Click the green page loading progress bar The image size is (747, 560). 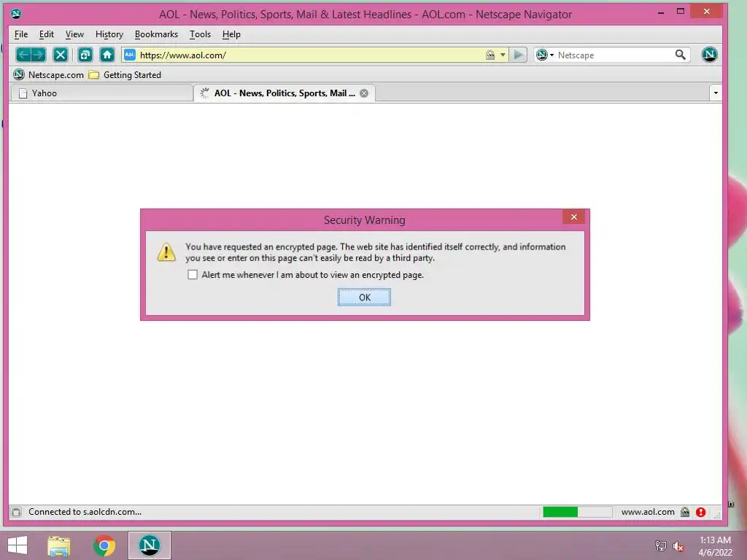coord(578,512)
